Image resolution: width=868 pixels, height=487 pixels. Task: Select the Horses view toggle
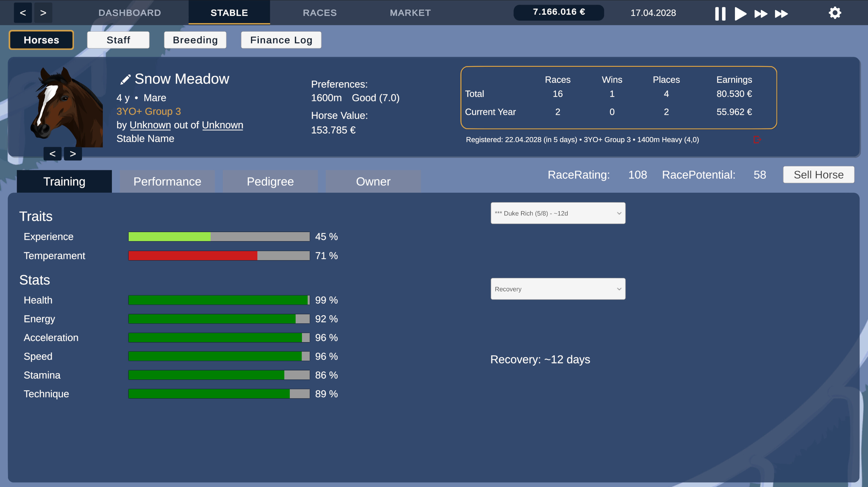tap(41, 40)
